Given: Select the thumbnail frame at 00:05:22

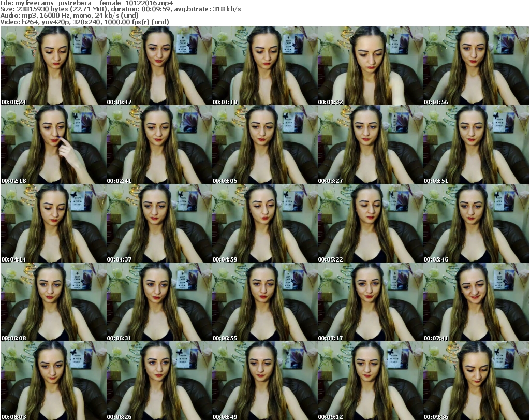Looking at the screenshot, I should pos(371,224).
